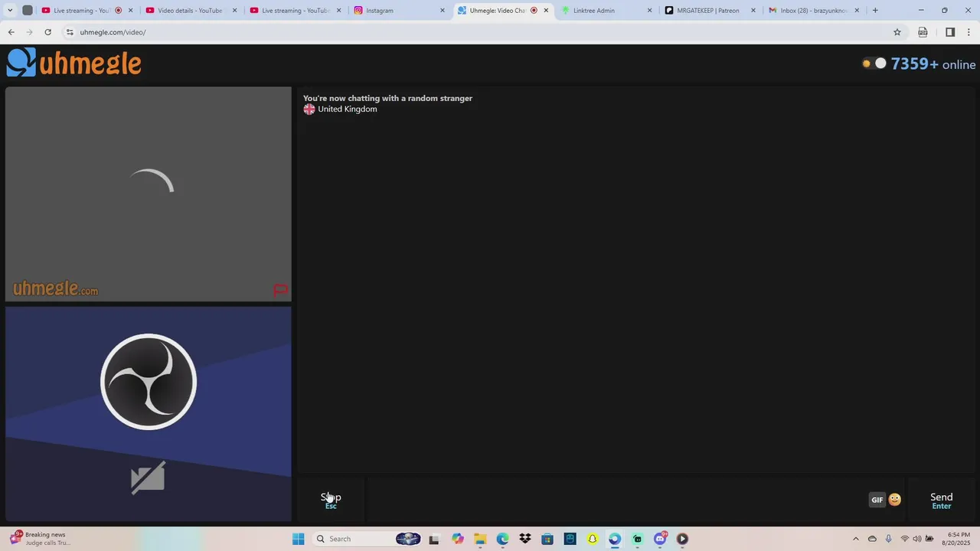Open the Windows Start menu
The width and height of the screenshot is (980, 551).
(299, 539)
